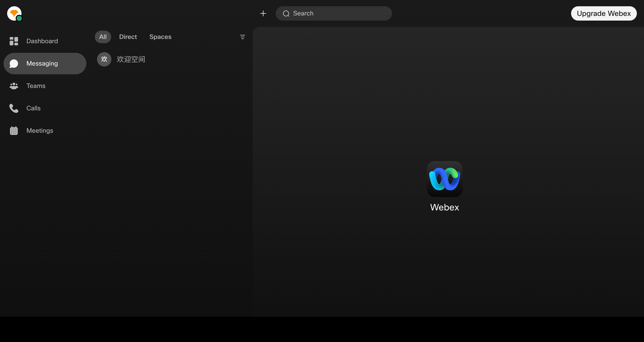The width and height of the screenshot is (644, 342).
Task: Click the Calls phone icon
Action: click(14, 108)
